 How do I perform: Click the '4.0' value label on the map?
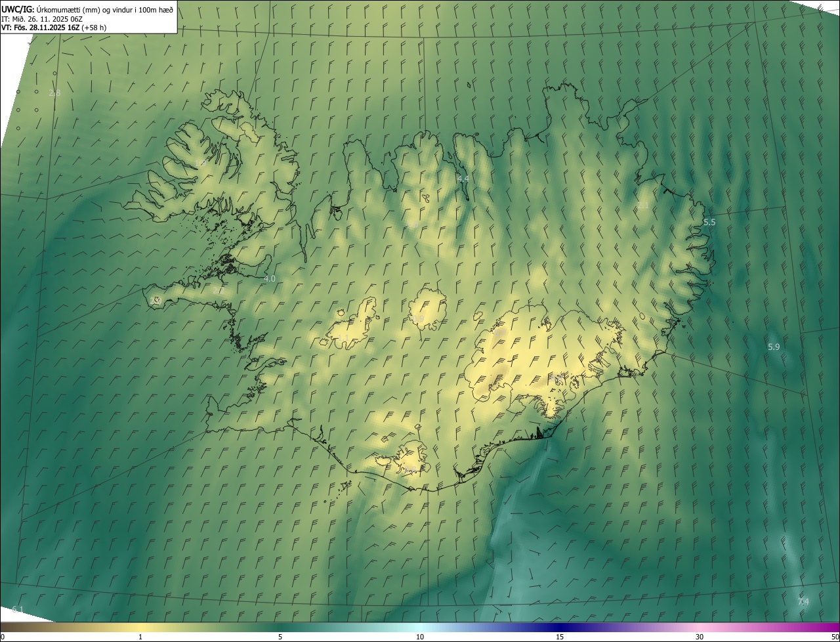(x=270, y=278)
